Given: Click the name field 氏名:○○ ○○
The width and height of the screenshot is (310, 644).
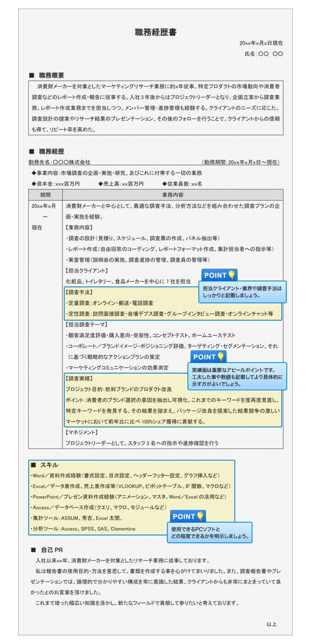Looking at the screenshot, I should (x=264, y=54).
